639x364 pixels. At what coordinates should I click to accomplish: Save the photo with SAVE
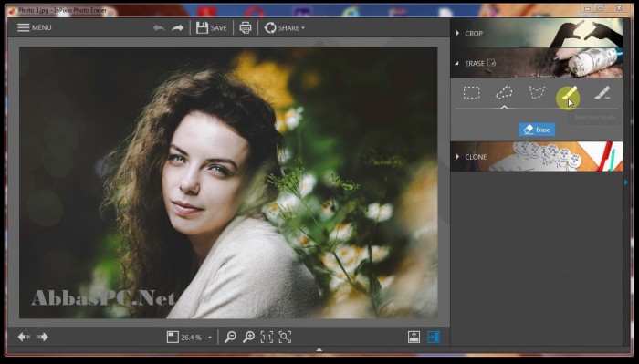click(211, 27)
